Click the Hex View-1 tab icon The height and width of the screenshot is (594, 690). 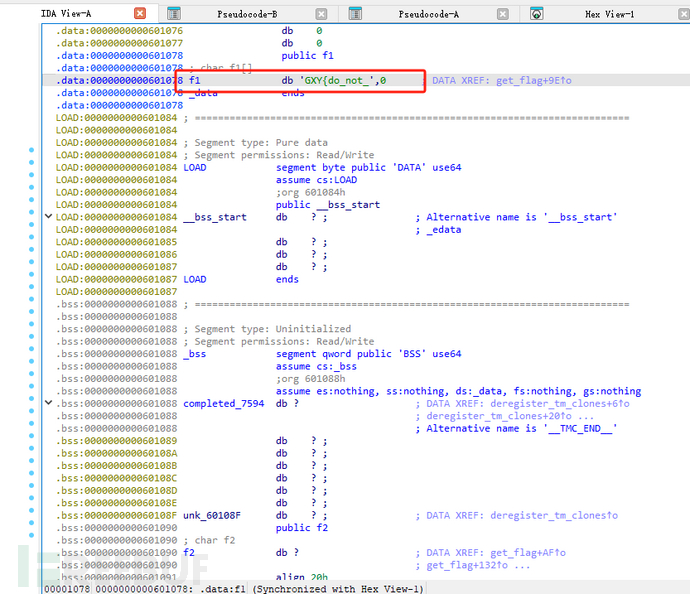(x=537, y=13)
